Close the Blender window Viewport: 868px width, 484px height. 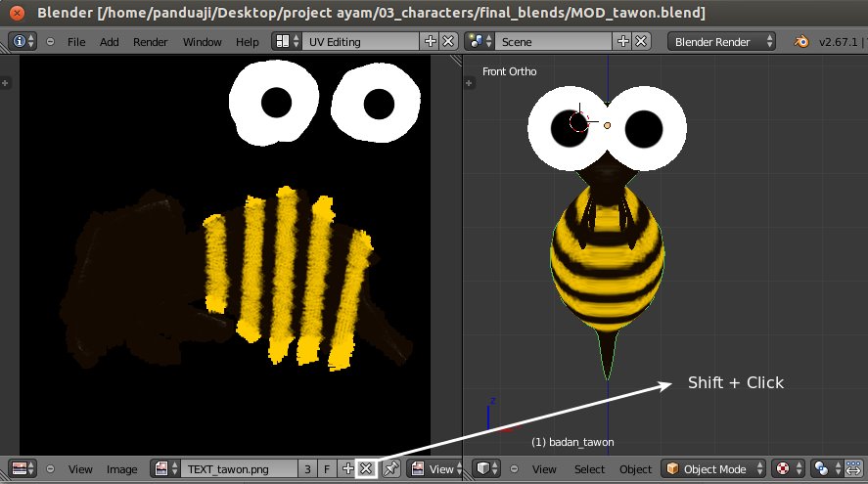pyautogui.click(x=18, y=12)
